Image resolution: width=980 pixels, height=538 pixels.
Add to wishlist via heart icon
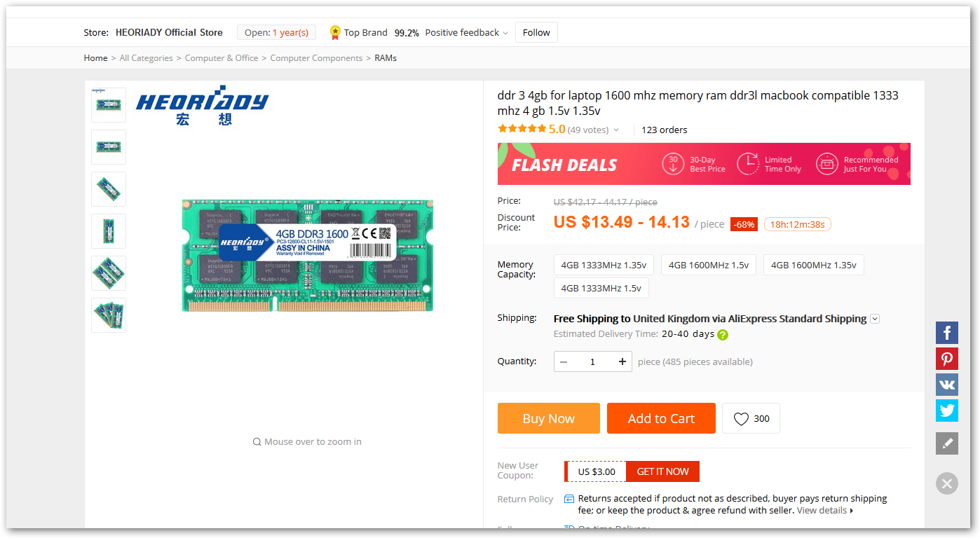point(751,419)
